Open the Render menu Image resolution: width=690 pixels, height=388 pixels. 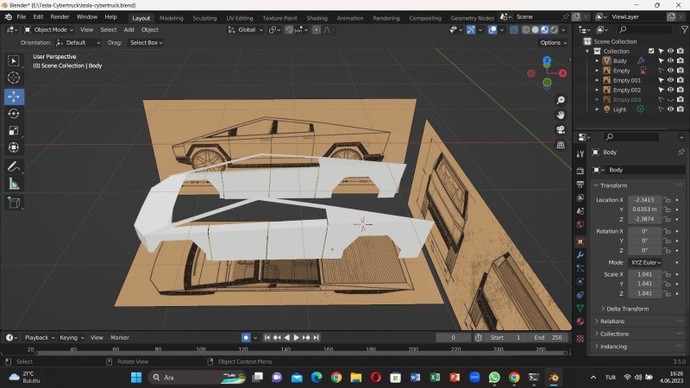[60, 17]
